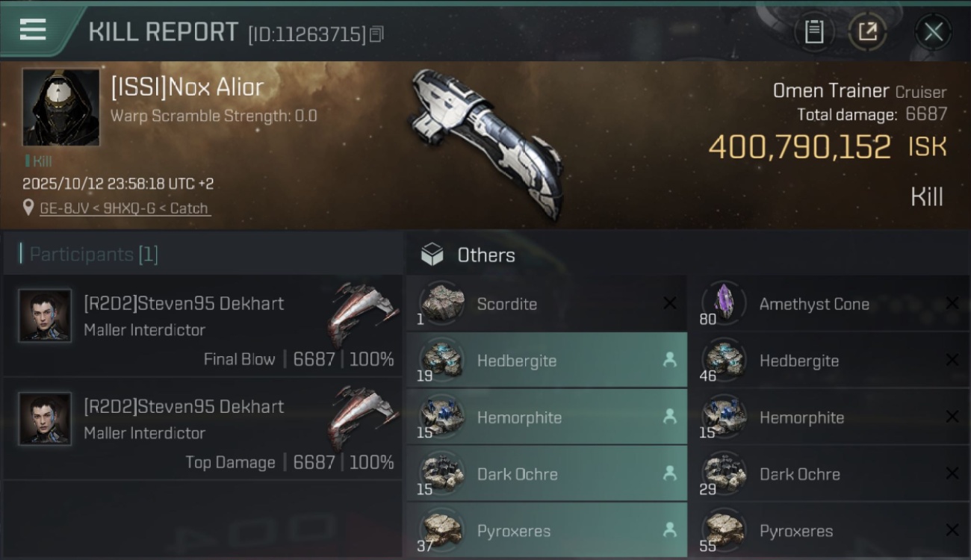Click person icon on highlighted Dark Ochre row
The width and height of the screenshot is (971, 560).
tap(669, 473)
